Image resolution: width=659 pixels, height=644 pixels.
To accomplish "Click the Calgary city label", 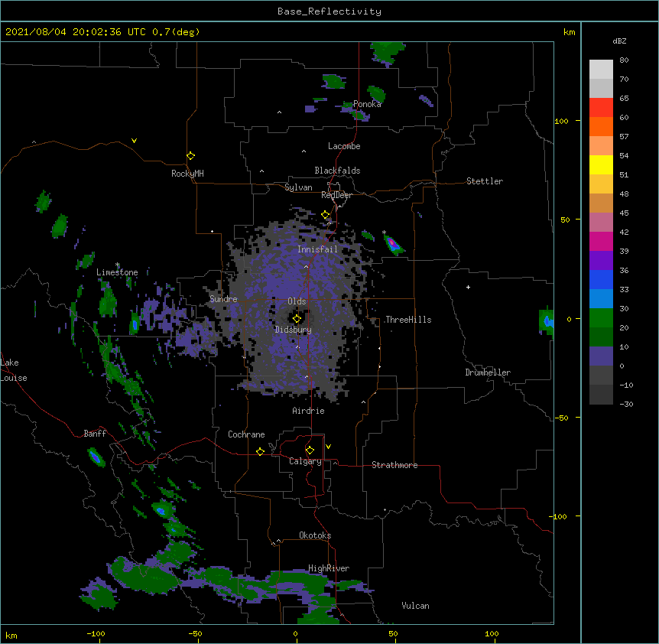I will (305, 461).
